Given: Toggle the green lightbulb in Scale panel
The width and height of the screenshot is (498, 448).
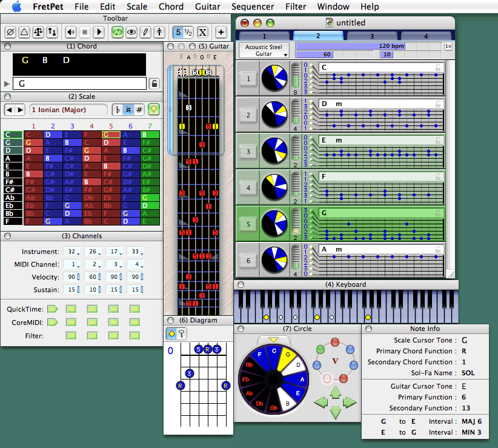Looking at the screenshot, I should coord(154,110).
